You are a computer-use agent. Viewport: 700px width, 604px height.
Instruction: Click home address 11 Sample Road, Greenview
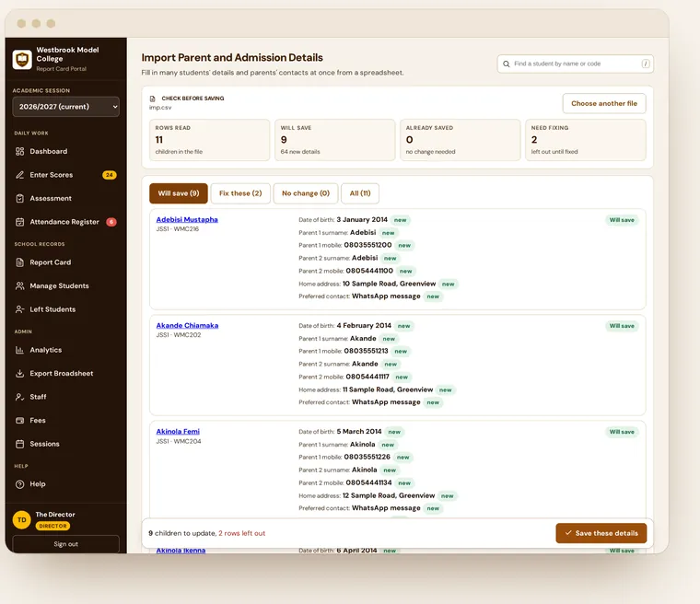pyautogui.click(x=388, y=389)
